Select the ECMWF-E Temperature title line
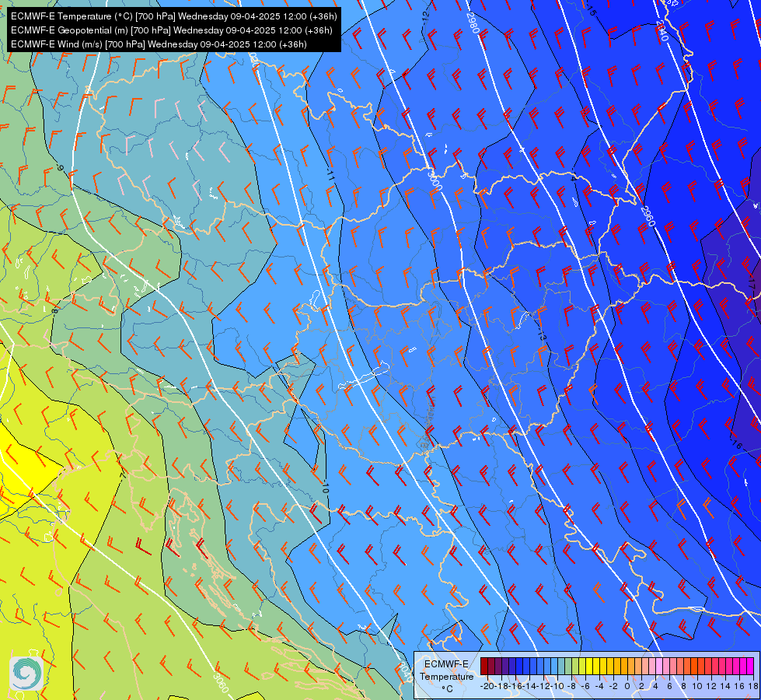 pos(174,16)
